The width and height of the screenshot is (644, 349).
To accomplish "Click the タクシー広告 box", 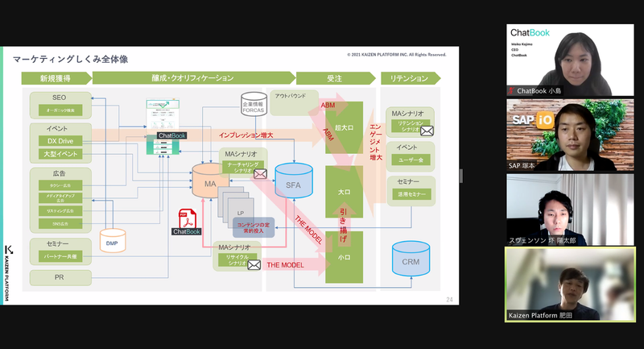I will [x=60, y=185].
